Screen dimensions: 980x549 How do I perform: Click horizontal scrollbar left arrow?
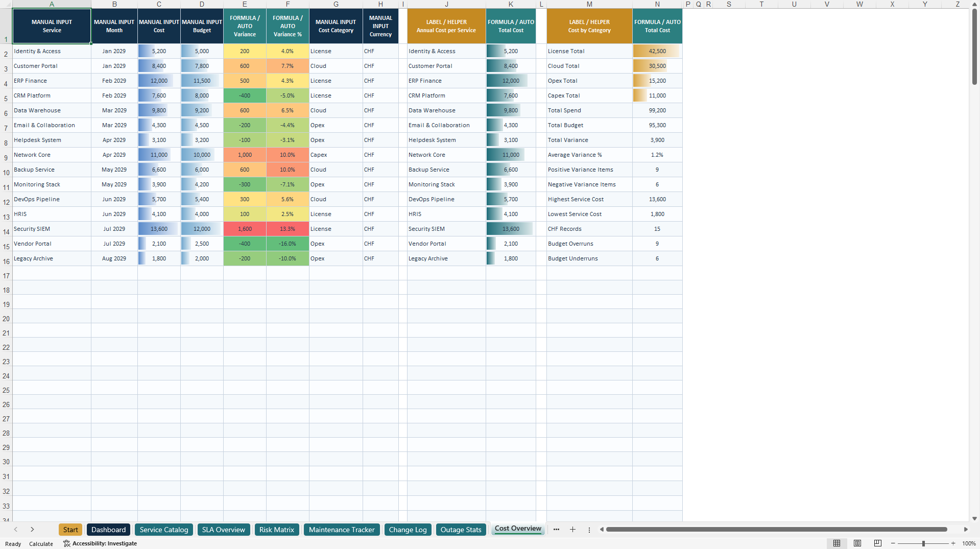[602, 530]
